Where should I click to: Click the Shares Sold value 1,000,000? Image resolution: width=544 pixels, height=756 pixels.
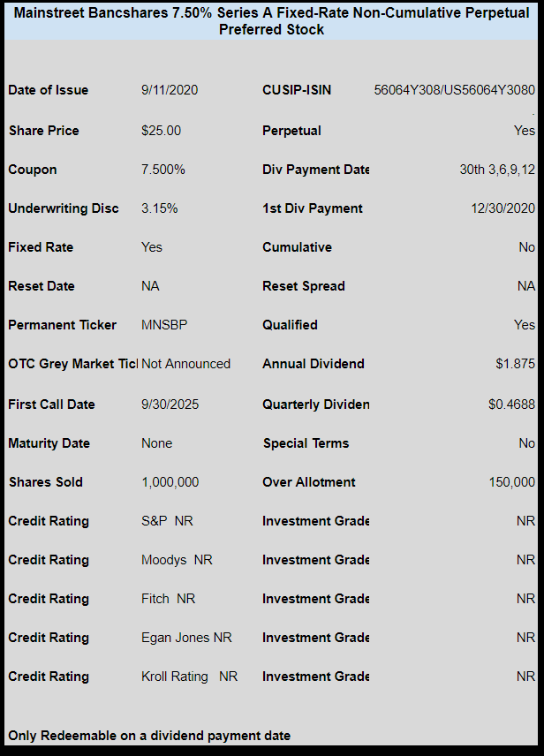coord(170,482)
